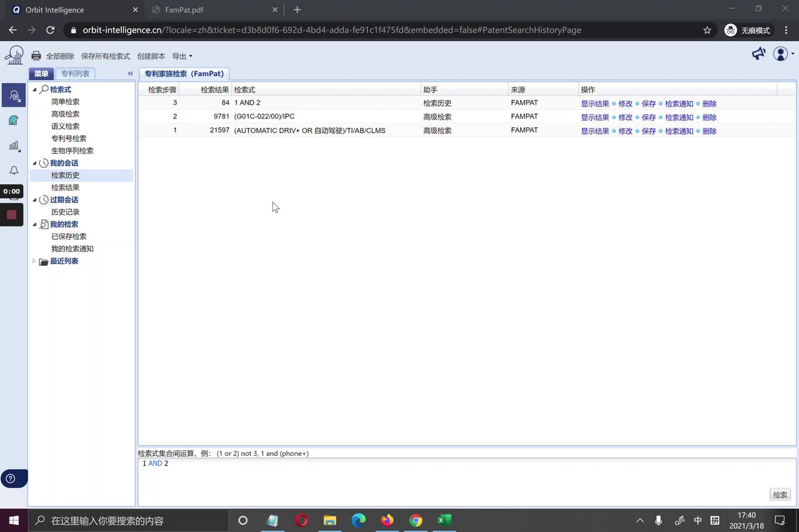Screen dimensions: 799x532
Task: Click the megaphone announcements icon
Action: [758, 54]
